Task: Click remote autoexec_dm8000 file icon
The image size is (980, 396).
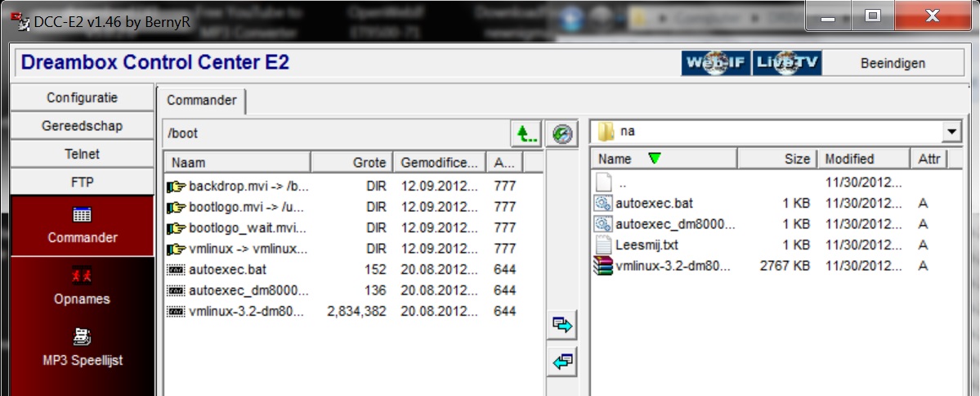Action: click(x=177, y=291)
